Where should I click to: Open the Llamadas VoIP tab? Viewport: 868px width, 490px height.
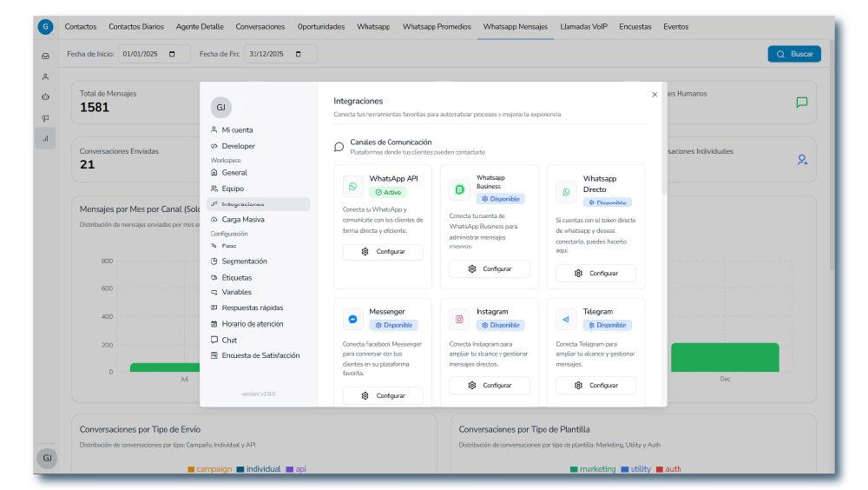(583, 27)
